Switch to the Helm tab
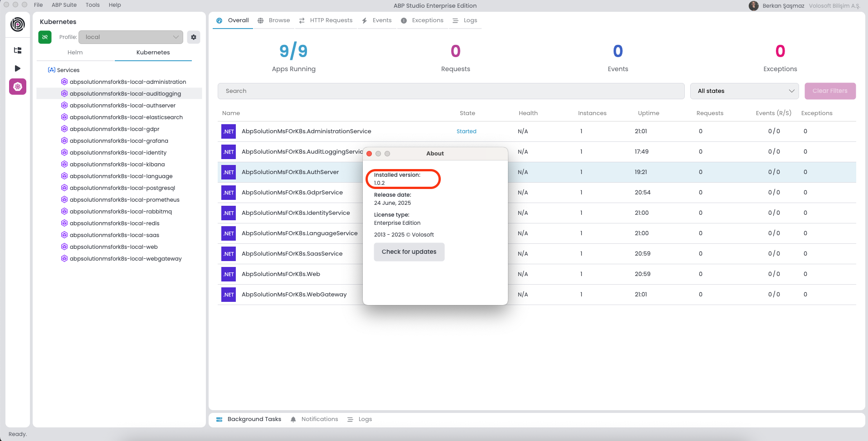The height and width of the screenshot is (441, 868). click(75, 53)
